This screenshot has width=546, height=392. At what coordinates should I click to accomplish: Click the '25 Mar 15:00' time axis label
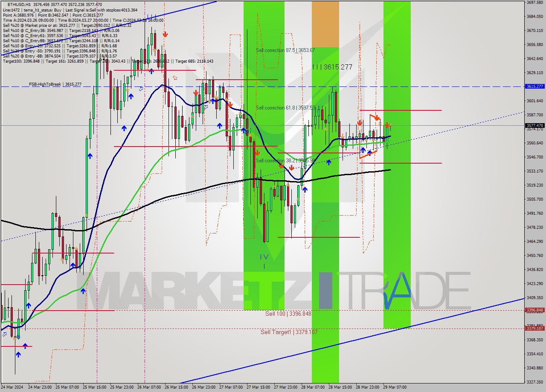pos(94,387)
